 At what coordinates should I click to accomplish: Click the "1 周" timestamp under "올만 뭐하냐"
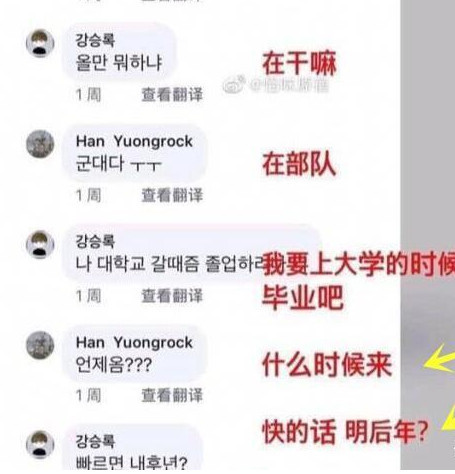(x=88, y=95)
